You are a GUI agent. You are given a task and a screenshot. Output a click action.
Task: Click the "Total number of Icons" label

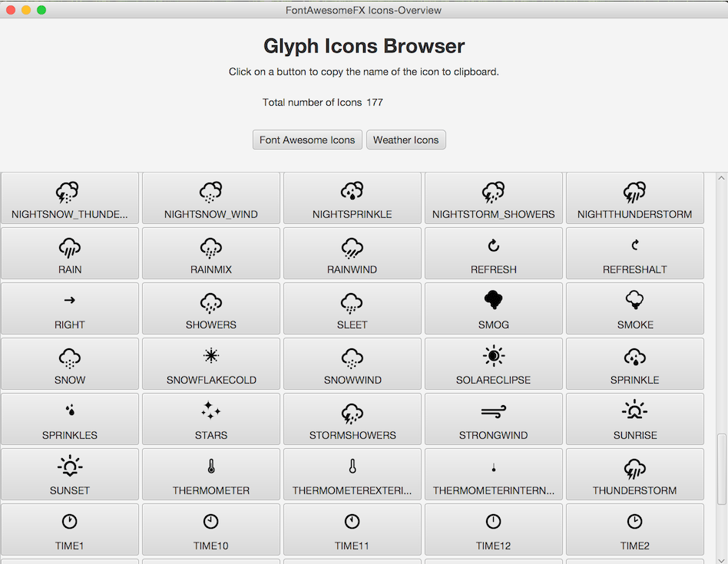click(312, 102)
